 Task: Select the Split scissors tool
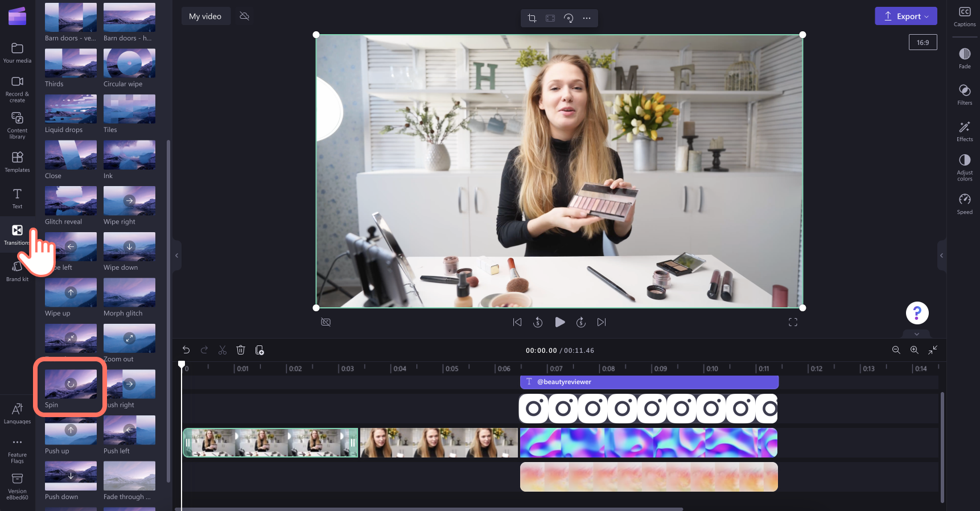pos(223,350)
